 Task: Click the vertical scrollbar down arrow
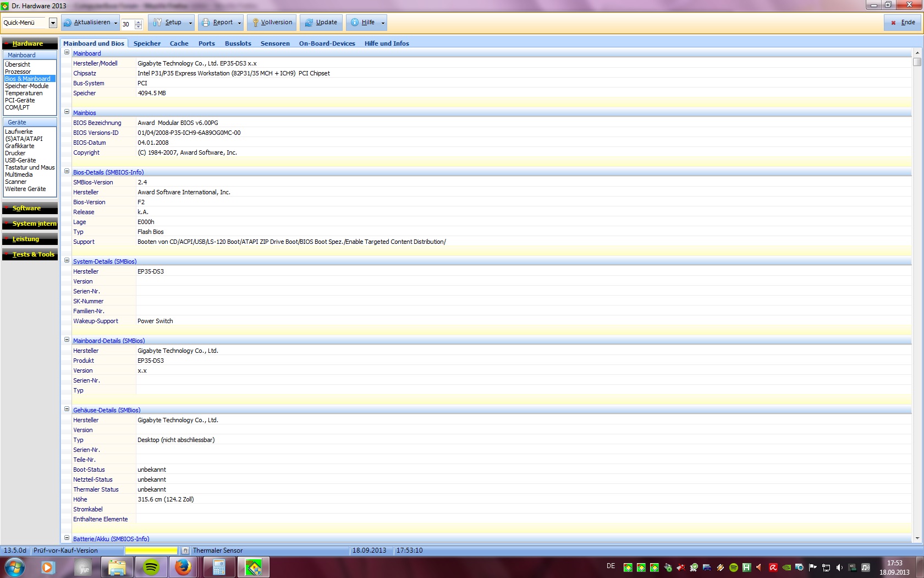[917, 538]
